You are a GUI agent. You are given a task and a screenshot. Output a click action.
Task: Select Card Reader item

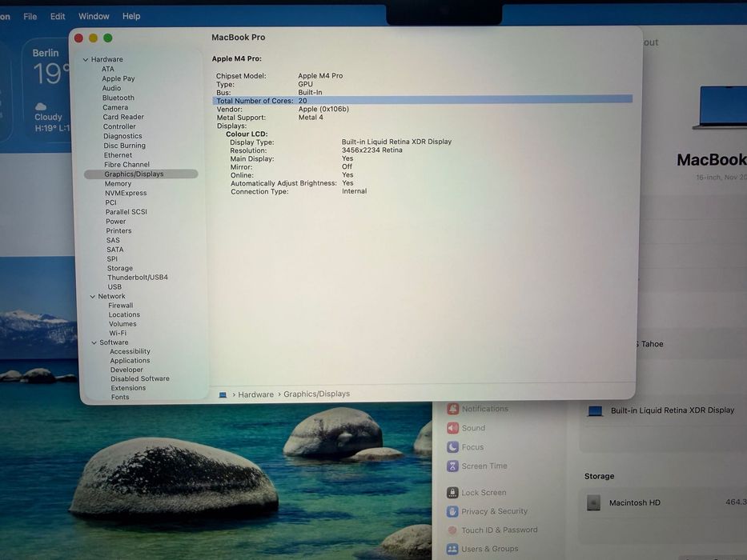(123, 117)
